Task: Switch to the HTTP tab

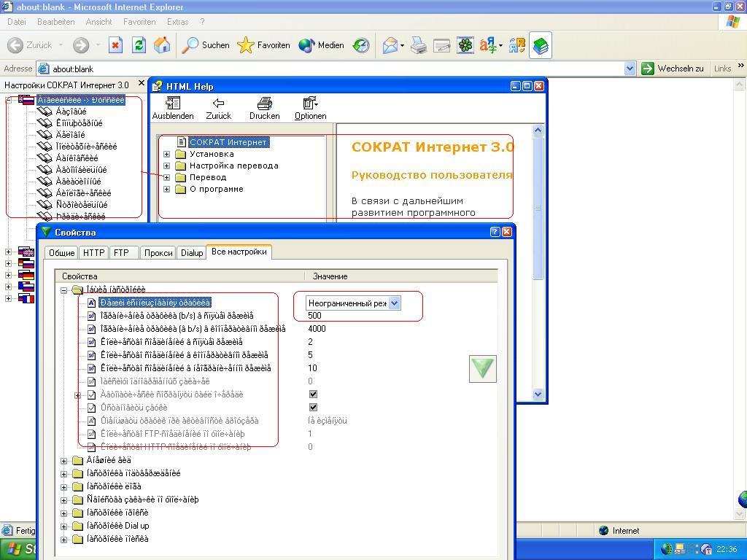Action: [x=93, y=252]
